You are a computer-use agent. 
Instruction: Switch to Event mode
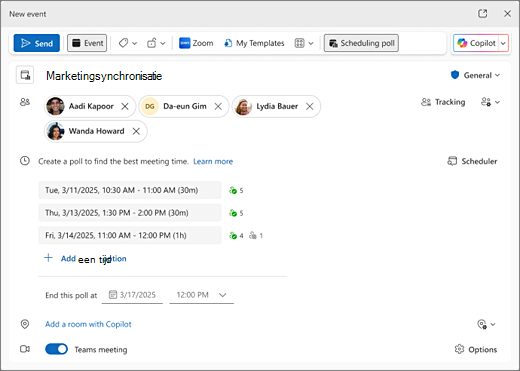pyautogui.click(x=87, y=43)
